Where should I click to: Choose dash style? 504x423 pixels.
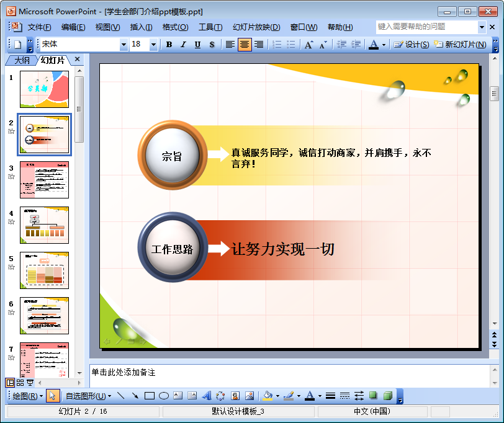click(344, 396)
